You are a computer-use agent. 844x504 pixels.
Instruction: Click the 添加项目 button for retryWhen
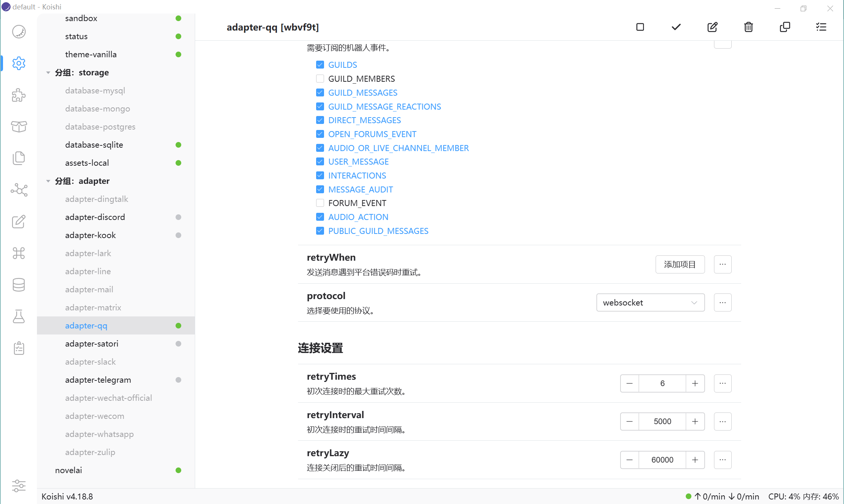680,264
